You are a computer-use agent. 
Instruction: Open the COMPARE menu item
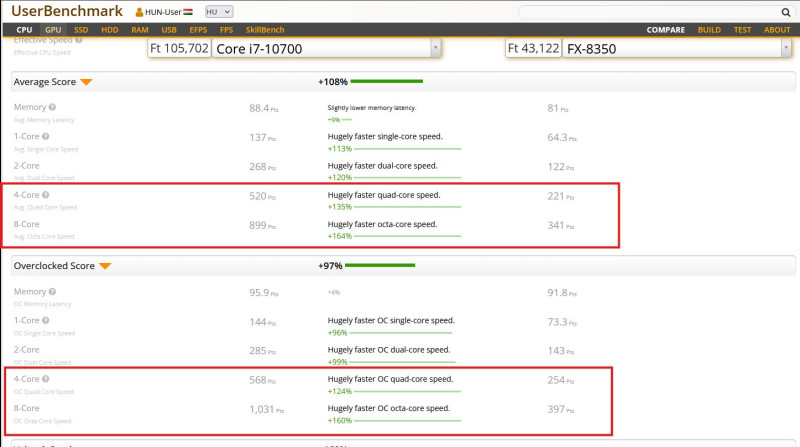665,30
